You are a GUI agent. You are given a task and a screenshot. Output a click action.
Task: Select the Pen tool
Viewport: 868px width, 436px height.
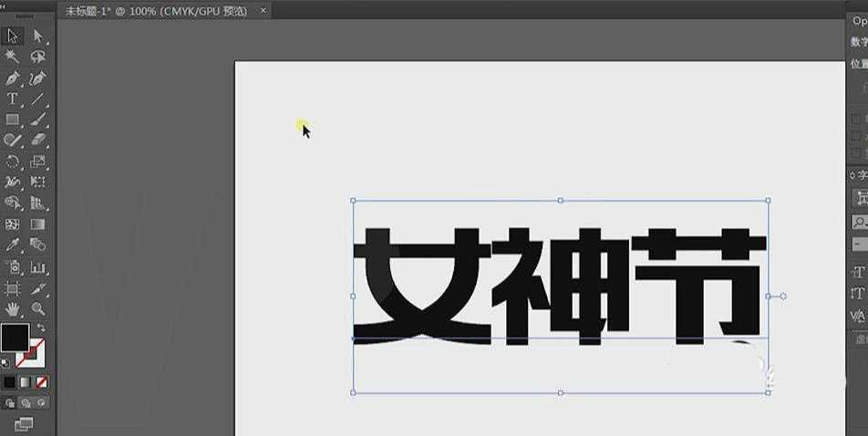point(13,79)
